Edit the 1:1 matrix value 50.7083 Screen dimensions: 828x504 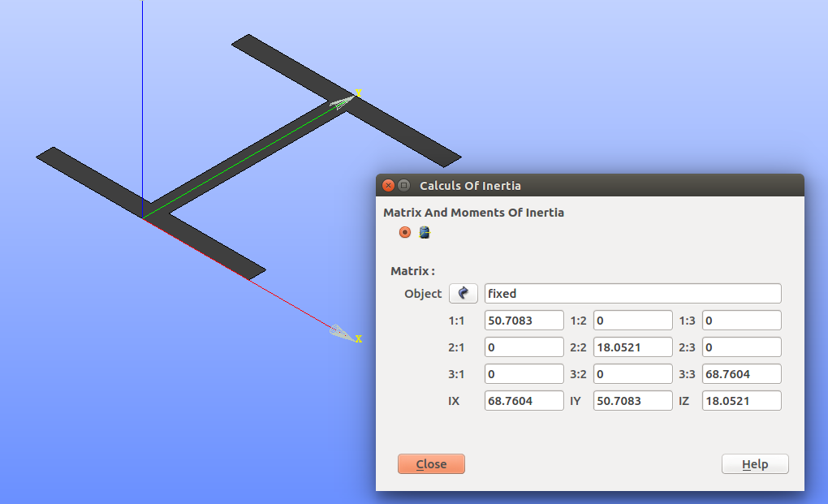coord(524,320)
